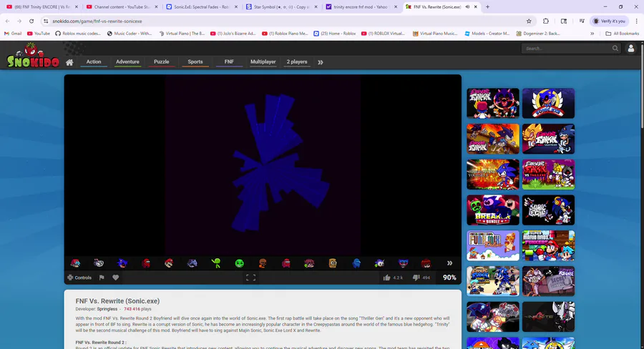Click the 90% rating score
The image size is (644, 349).
pyautogui.click(x=449, y=277)
